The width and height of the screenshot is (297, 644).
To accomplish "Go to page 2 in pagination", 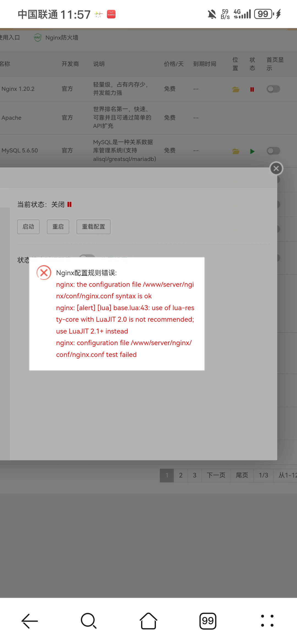I will click(x=181, y=475).
